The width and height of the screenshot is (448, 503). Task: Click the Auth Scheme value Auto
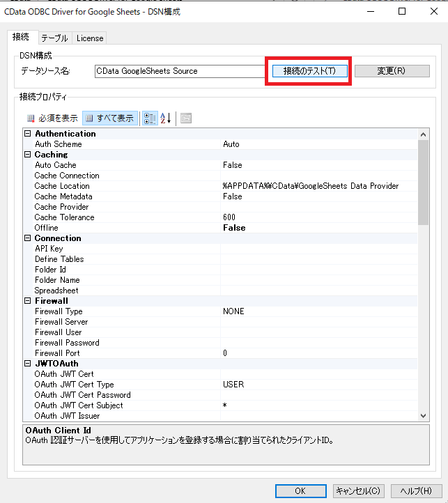[x=231, y=144]
